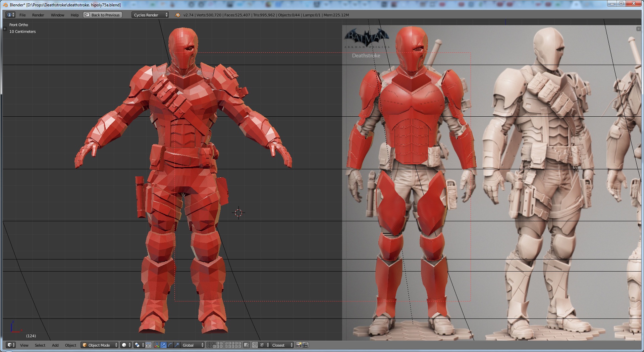Open the pivot point selector

[139, 345]
